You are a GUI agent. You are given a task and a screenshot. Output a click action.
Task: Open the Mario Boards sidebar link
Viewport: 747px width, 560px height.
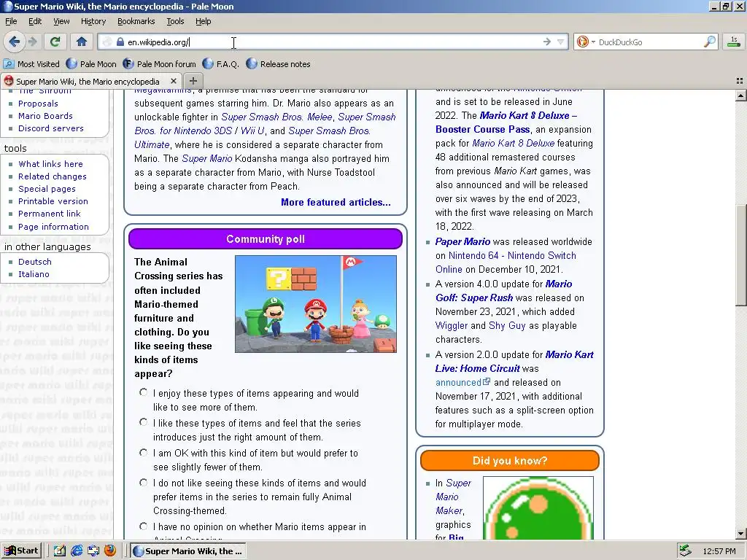click(x=45, y=116)
